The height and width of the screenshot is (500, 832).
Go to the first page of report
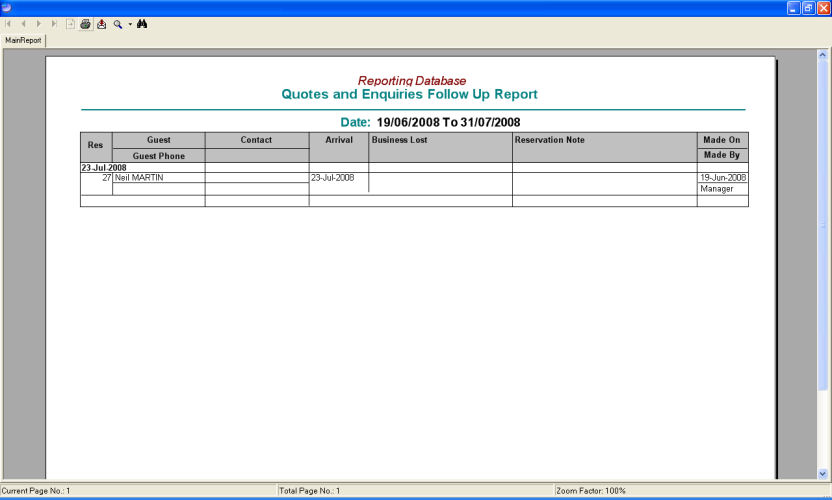coord(8,24)
